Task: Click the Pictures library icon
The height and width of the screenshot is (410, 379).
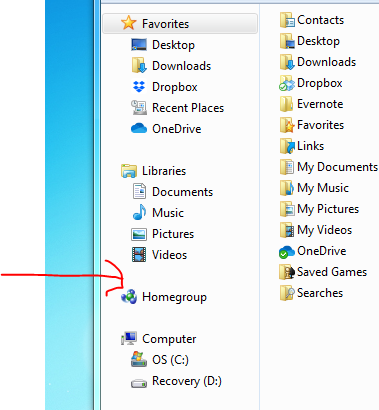Action: click(x=139, y=234)
